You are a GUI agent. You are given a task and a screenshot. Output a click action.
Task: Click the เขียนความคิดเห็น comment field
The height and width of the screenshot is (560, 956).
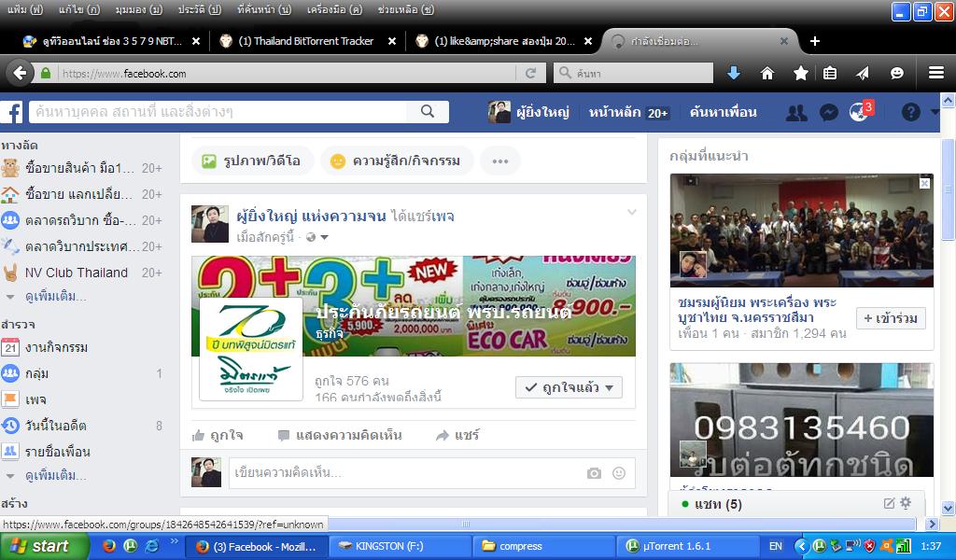pos(404,473)
